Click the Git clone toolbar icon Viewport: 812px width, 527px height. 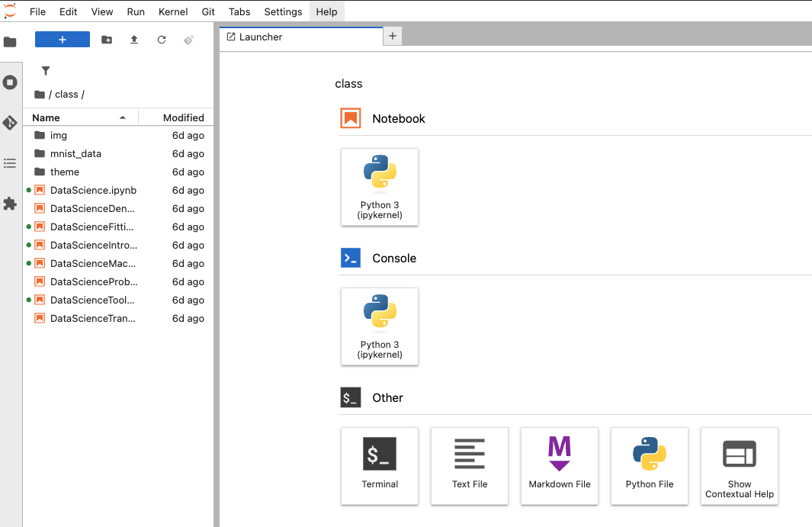[189, 40]
